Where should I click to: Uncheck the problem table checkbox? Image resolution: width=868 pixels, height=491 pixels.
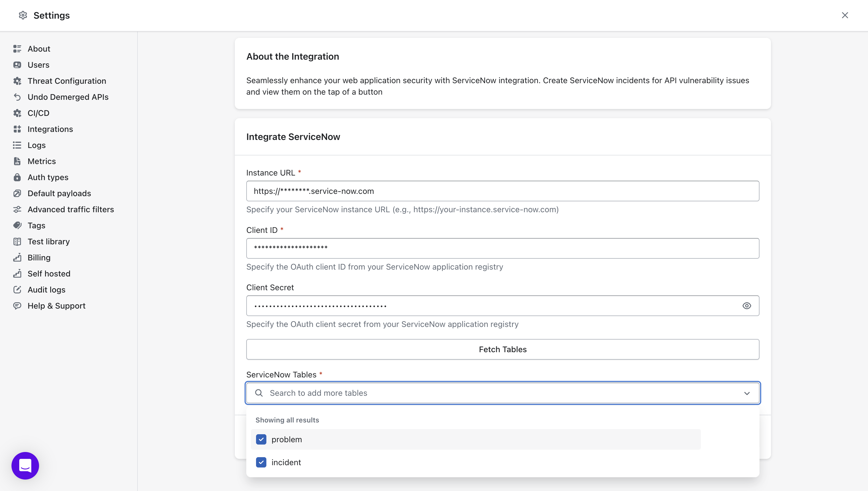tap(261, 439)
